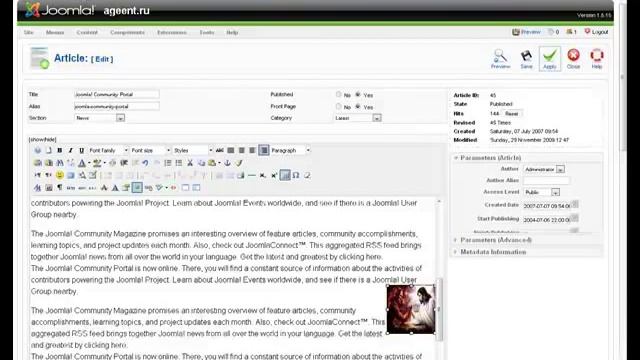640x360 pixels.
Task: Open the Created Date calendar icon
Action: click(x=575, y=204)
